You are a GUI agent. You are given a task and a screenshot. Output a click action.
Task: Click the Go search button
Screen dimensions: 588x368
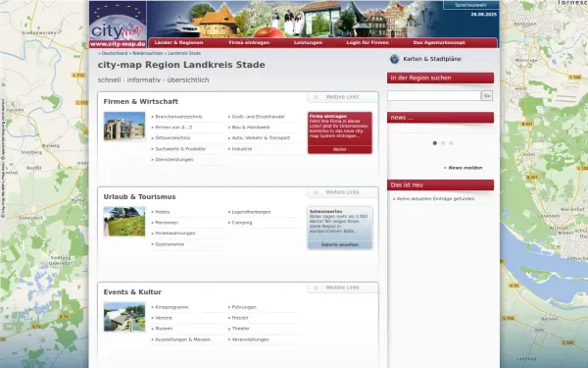[487, 96]
